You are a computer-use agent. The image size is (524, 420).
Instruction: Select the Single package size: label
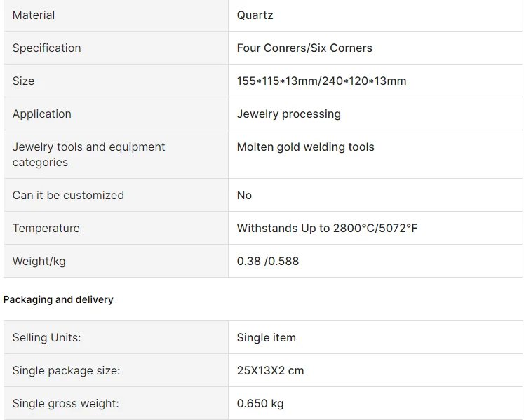[66, 370]
